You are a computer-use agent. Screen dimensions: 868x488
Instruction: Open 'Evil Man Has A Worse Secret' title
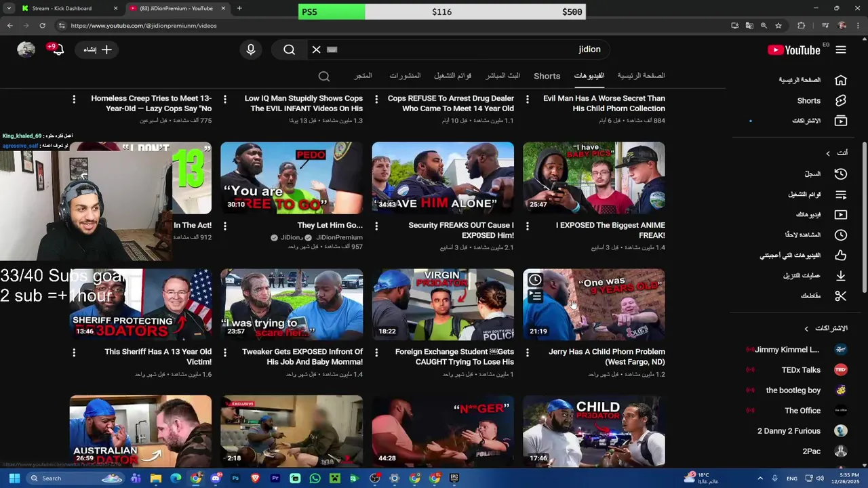coord(604,103)
